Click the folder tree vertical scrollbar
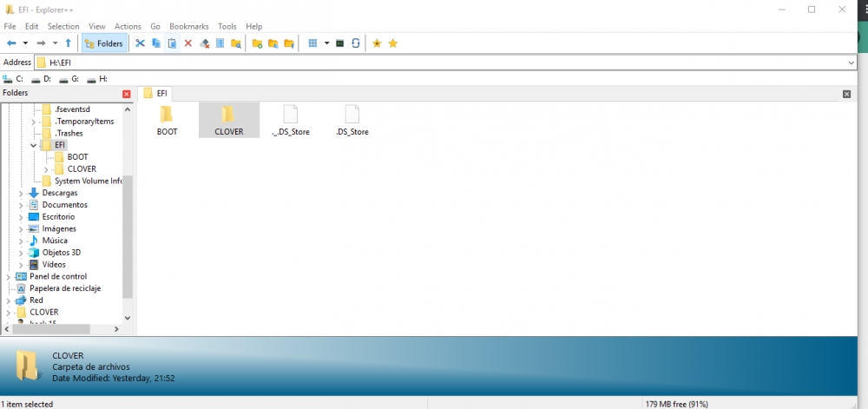The image size is (868, 409). tap(128, 234)
